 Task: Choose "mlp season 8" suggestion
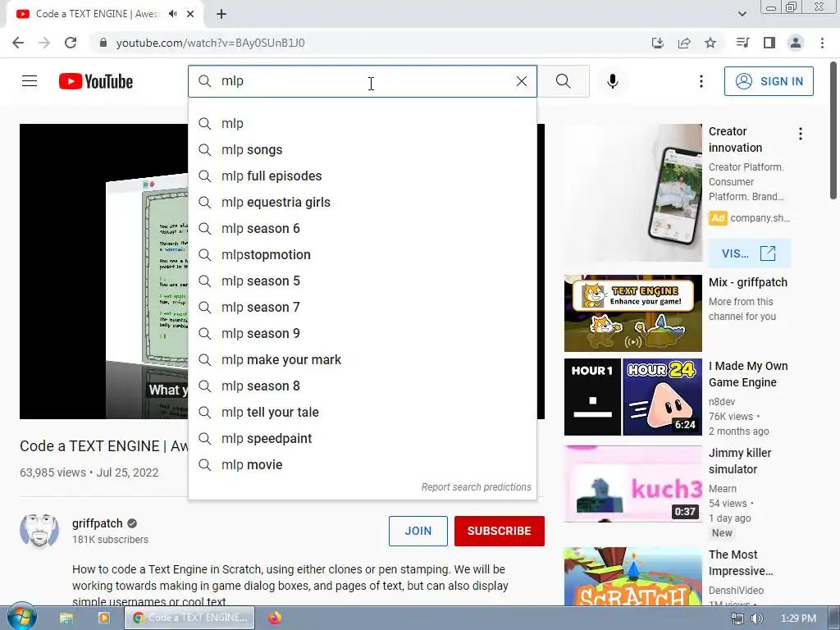click(x=362, y=386)
